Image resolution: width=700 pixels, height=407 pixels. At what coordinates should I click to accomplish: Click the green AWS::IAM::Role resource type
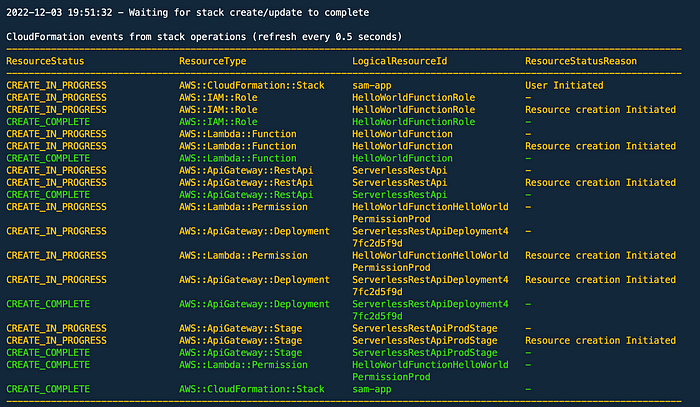click(218, 122)
